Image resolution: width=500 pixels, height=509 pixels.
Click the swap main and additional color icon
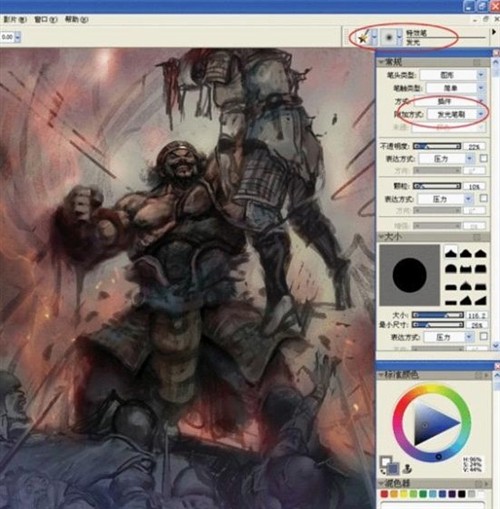[383, 472]
